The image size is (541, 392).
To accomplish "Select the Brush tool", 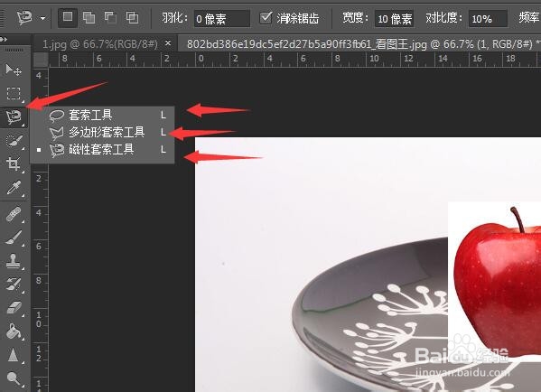I will pos(14,238).
